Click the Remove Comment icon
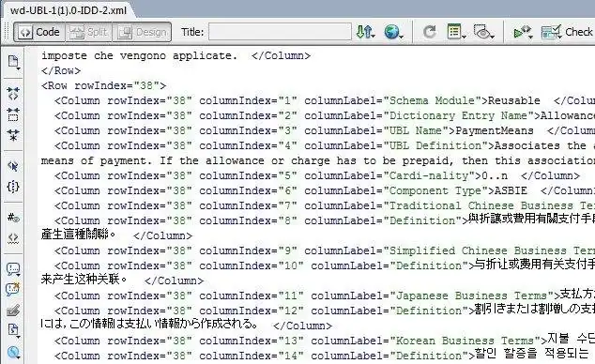This screenshot has height=364, width=595. 12,290
